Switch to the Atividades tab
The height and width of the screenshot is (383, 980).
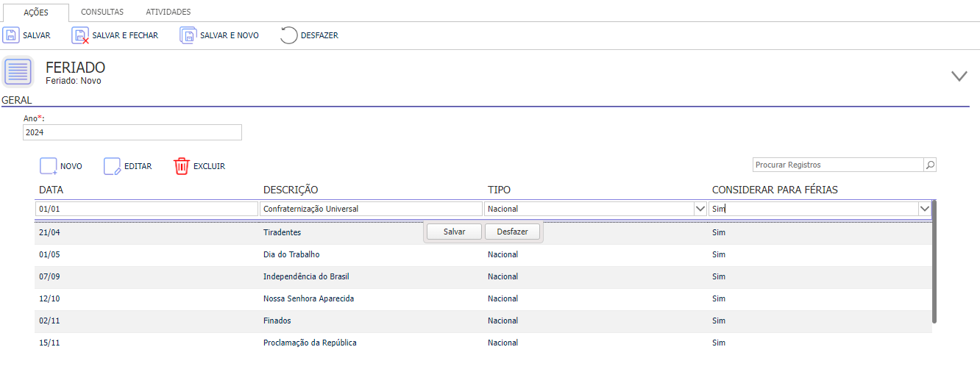168,12
